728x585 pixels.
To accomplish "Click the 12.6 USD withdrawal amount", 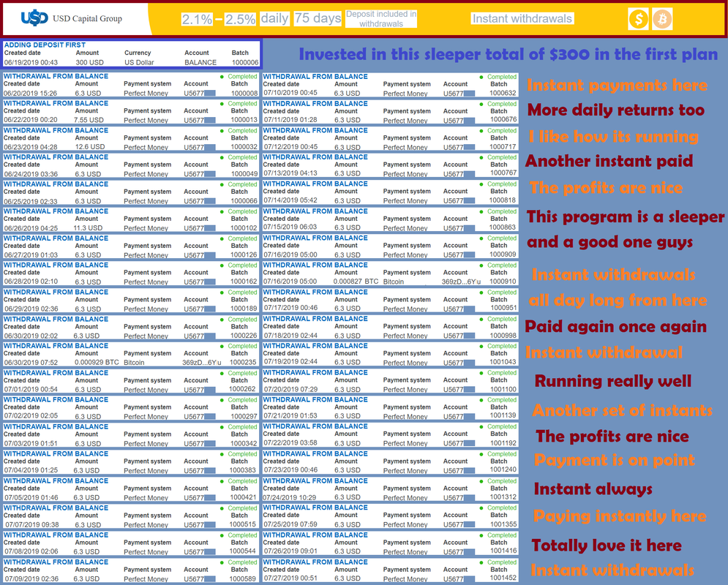I will coord(90,146).
